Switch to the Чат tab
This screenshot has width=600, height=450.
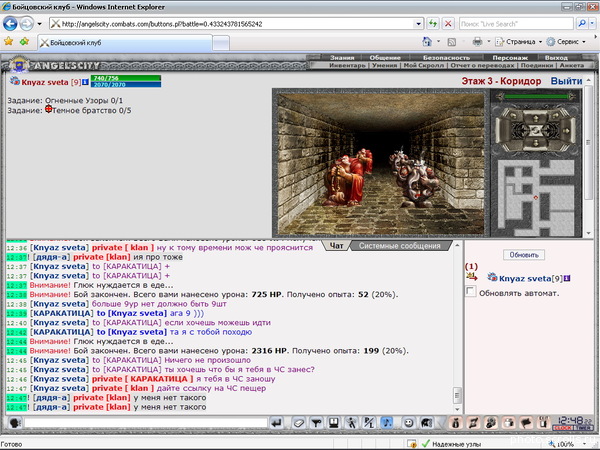coord(336,246)
